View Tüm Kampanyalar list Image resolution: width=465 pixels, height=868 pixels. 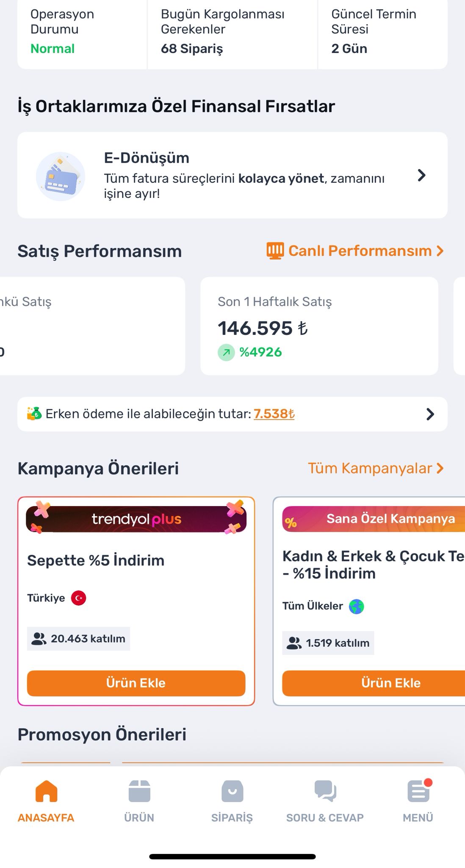[376, 468]
